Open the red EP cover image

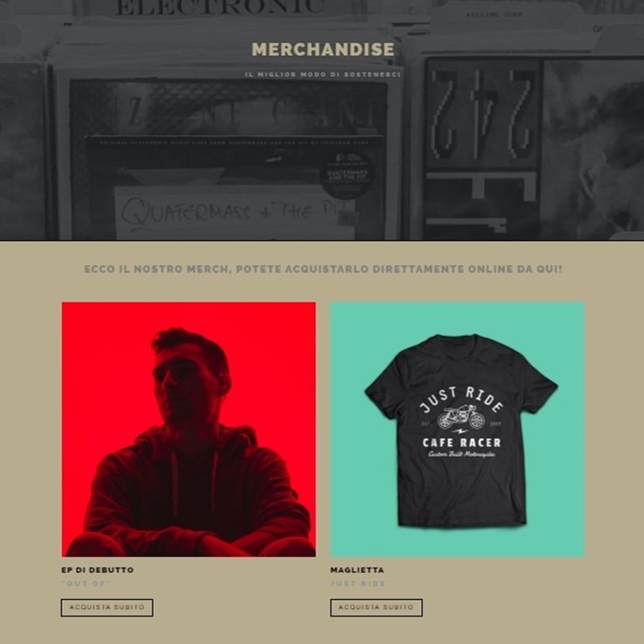click(189, 430)
